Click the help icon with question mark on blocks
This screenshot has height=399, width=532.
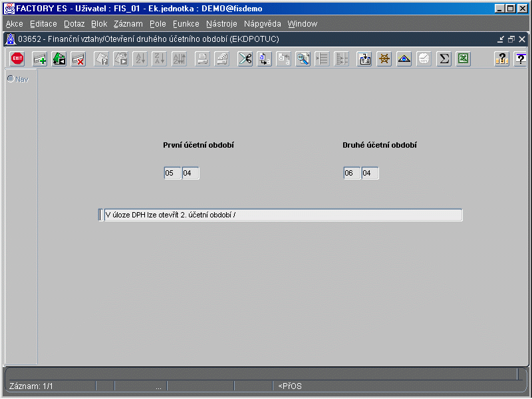[x=502, y=59]
